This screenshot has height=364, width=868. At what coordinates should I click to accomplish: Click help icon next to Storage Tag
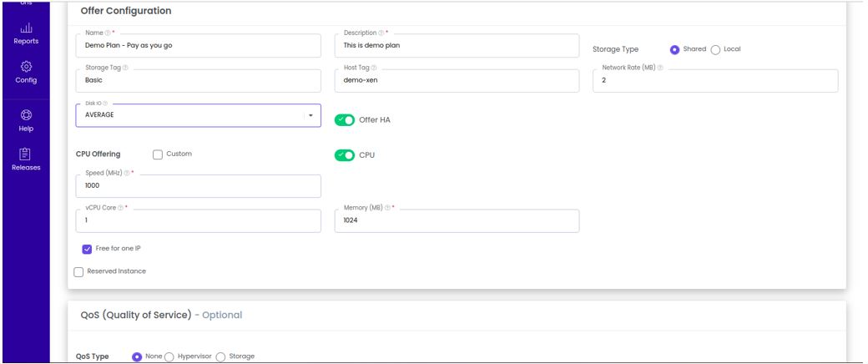click(125, 68)
